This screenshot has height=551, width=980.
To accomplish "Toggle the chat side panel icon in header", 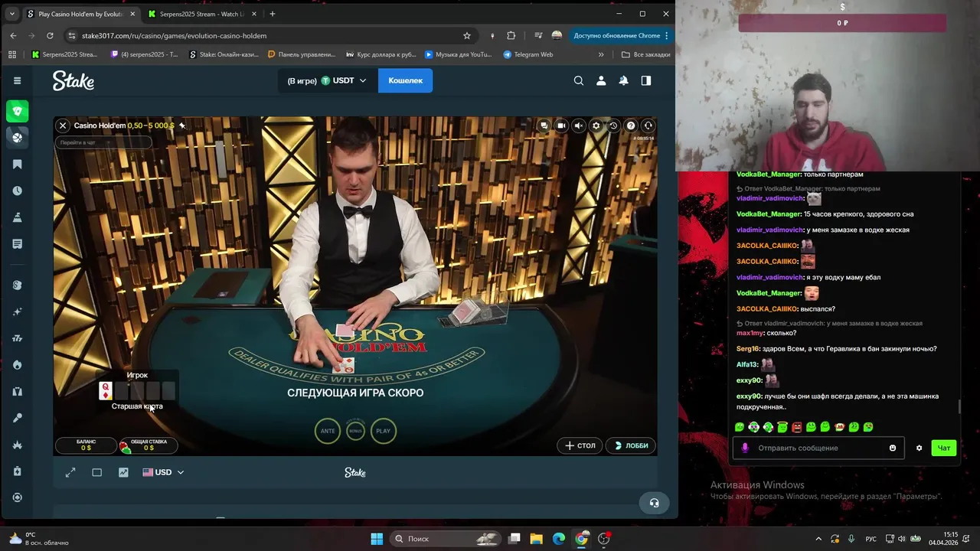I will pos(646,80).
